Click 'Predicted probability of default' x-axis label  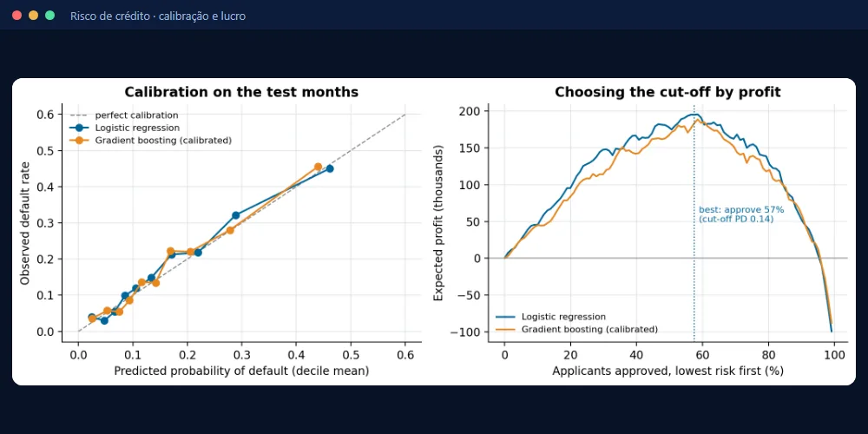[x=241, y=372]
